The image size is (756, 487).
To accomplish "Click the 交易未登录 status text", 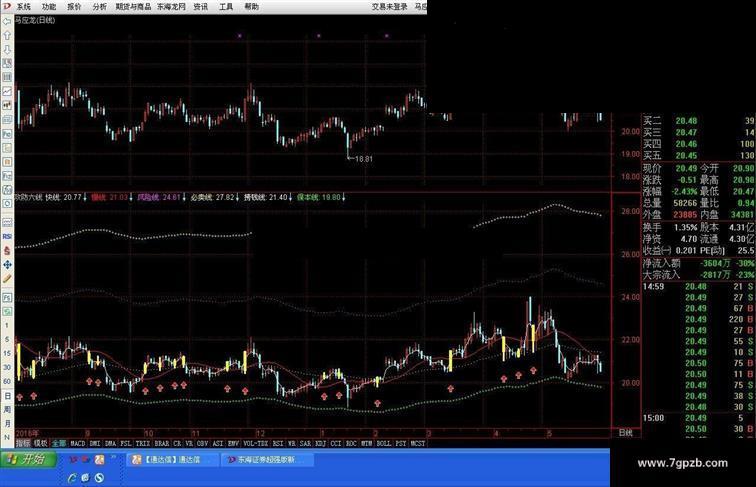I will [x=390, y=7].
